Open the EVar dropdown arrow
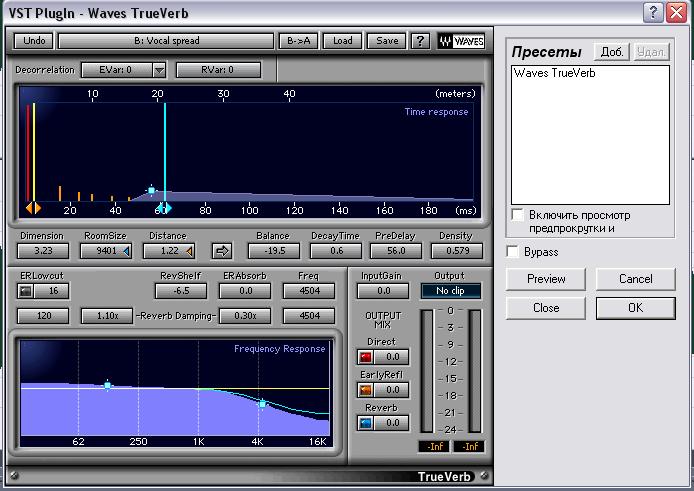Image resolution: width=694 pixels, height=491 pixels. pos(159,70)
